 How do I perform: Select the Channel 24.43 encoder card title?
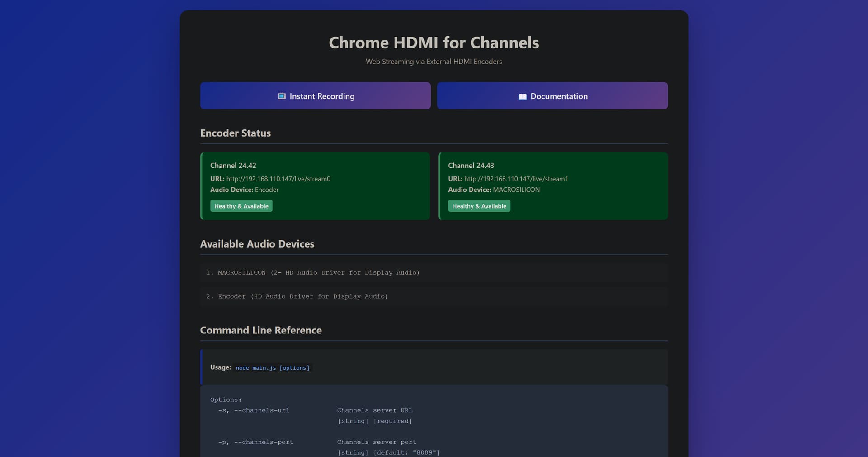tap(471, 166)
